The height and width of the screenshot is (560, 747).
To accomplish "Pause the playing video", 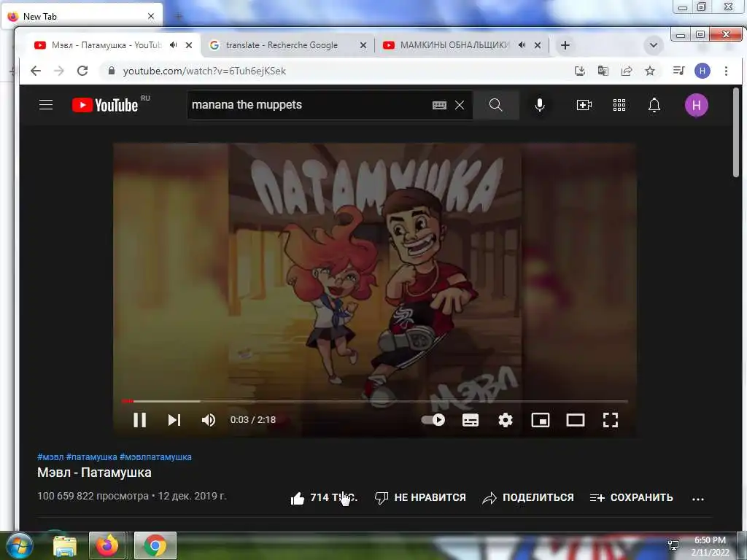I will (139, 419).
